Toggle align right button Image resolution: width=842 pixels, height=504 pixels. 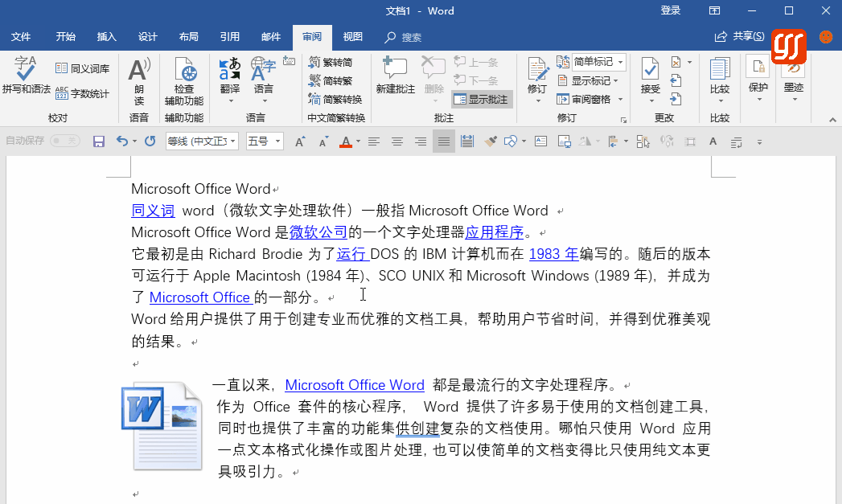tap(421, 141)
